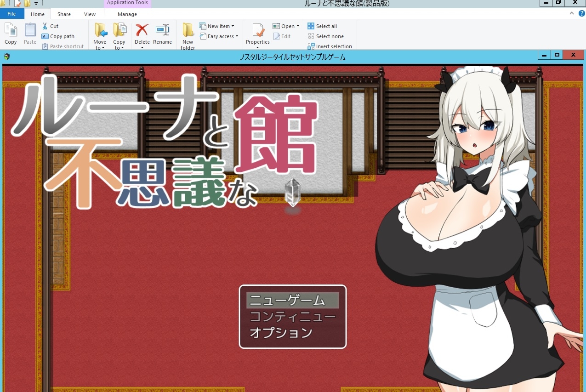586x392 pixels.
Task: Click Invert selection in the ribbon
Action: point(330,46)
